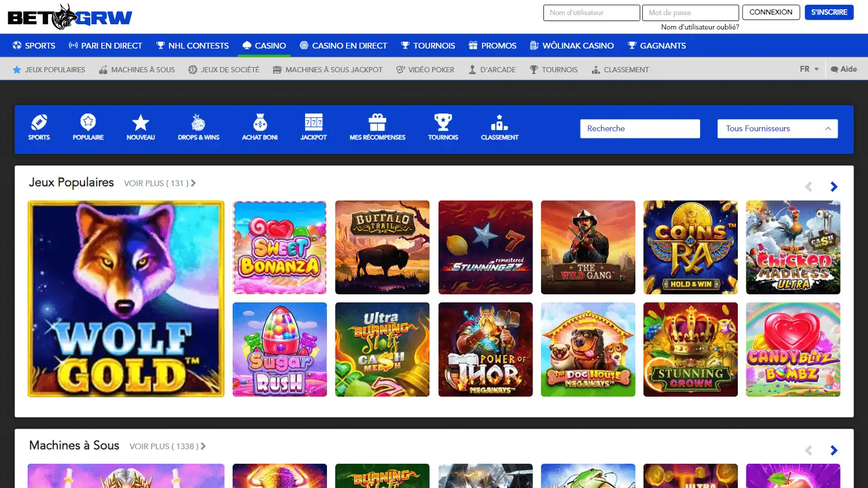Open Power of Thor Megaways

[x=486, y=349]
